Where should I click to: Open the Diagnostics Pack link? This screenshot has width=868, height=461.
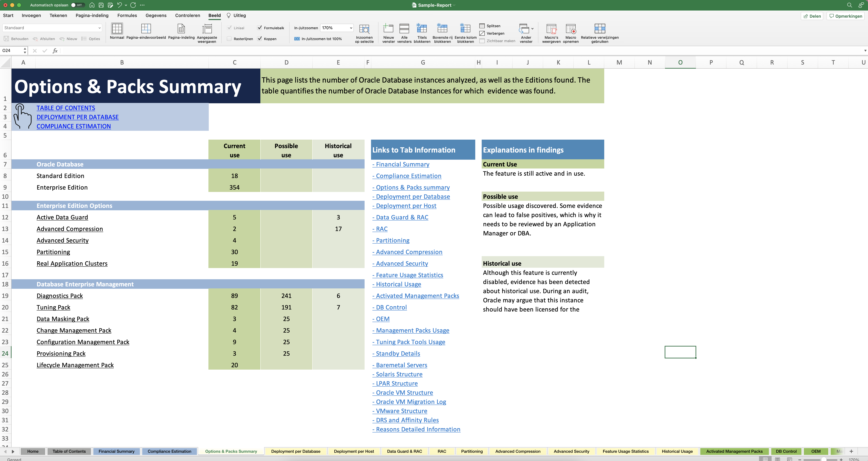60,296
